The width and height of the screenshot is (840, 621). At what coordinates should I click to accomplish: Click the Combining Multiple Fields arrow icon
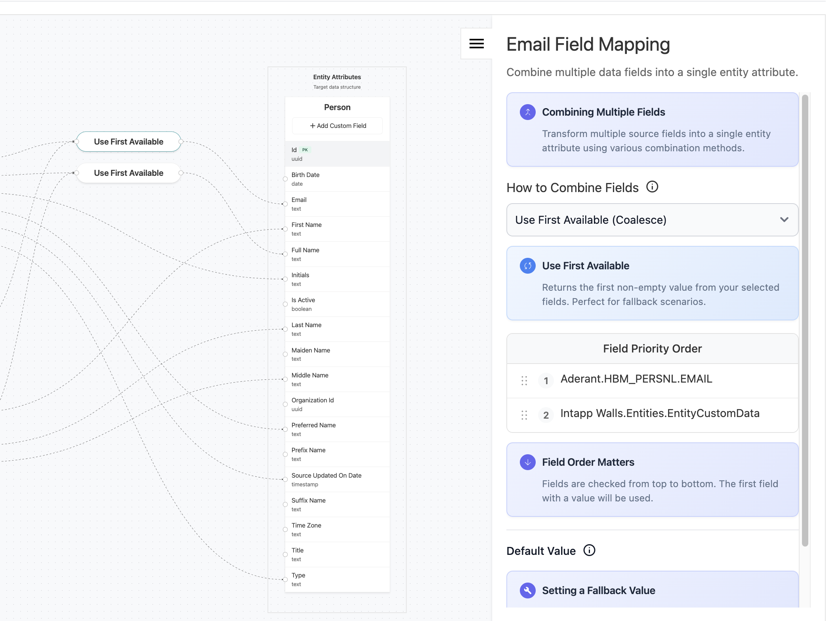527,112
